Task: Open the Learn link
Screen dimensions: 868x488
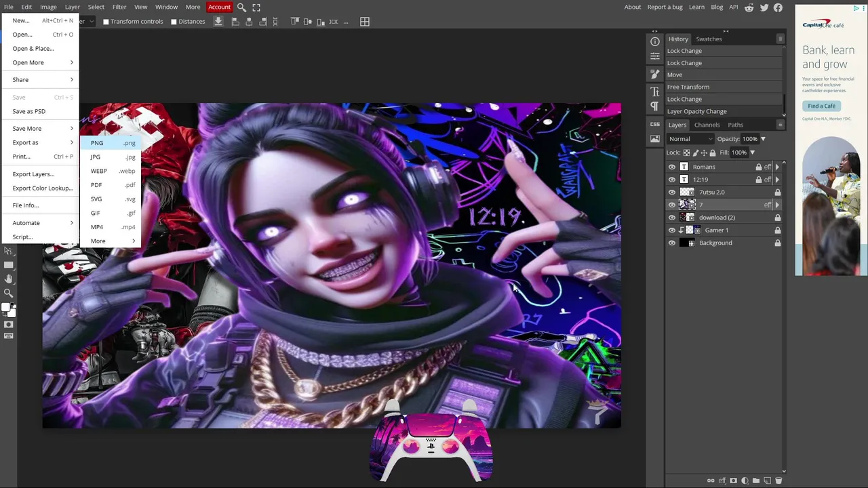Action: (x=696, y=7)
